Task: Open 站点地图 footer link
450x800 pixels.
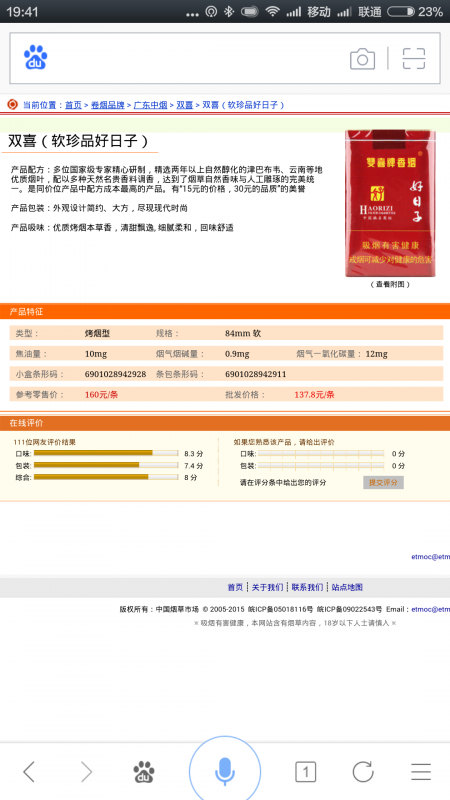Action: [347, 587]
